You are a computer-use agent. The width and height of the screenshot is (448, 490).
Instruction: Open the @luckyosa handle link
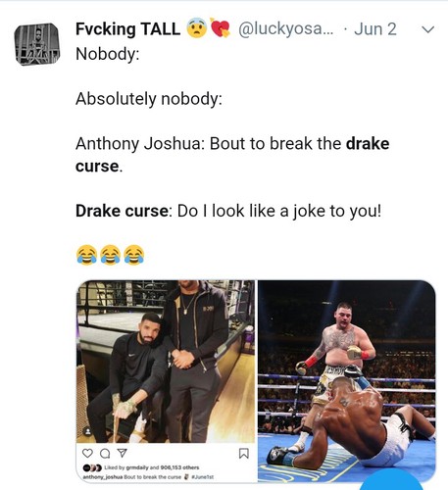click(286, 29)
